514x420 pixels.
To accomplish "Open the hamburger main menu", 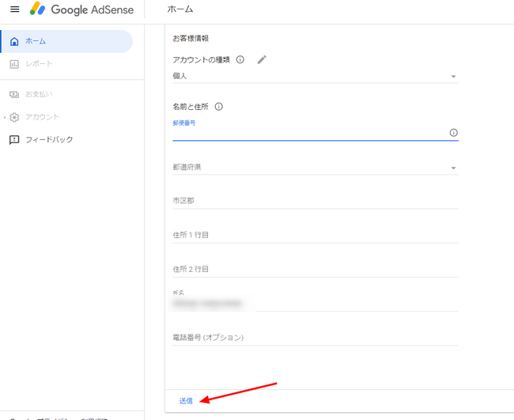I will point(15,9).
